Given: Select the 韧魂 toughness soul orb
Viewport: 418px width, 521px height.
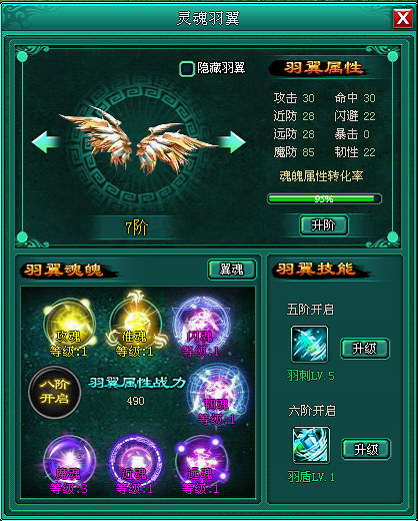Looking at the screenshot, I should click(x=218, y=393).
